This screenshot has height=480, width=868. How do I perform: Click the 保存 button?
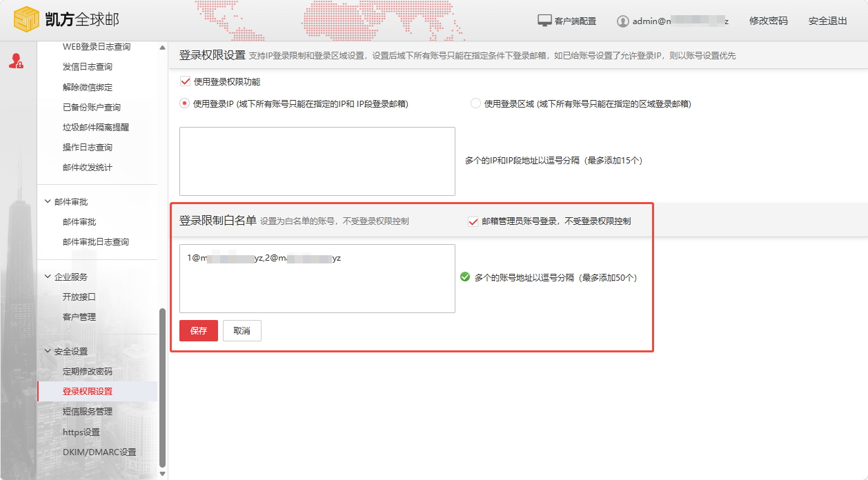[199, 331]
